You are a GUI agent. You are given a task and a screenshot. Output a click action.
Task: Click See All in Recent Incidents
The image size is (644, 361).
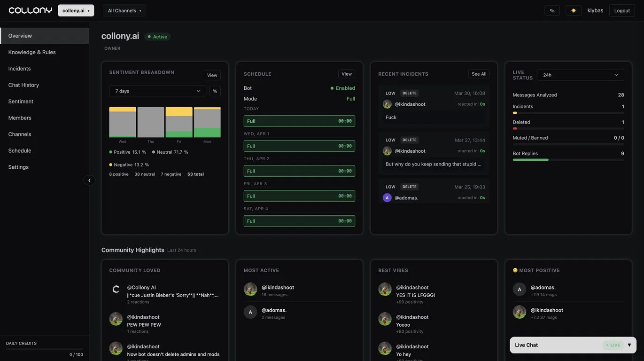tap(479, 74)
